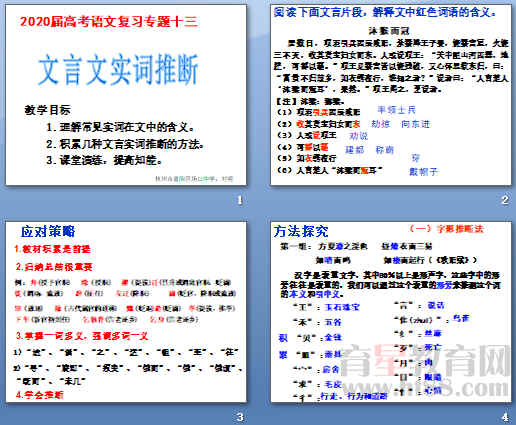Click slide number 3 label
The height and width of the screenshot is (425, 516).
point(240,417)
